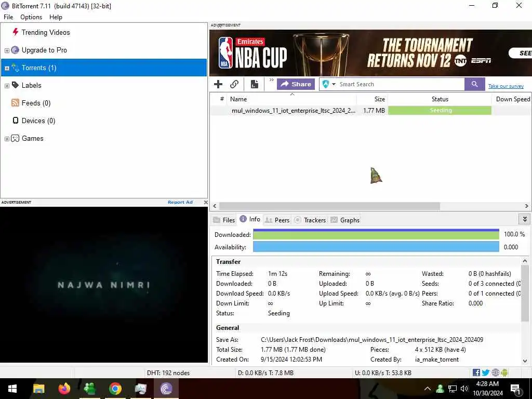This screenshot has height=399, width=532.
Task: Click the info pane scrollbar down arrow
Action: click(x=525, y=361)
